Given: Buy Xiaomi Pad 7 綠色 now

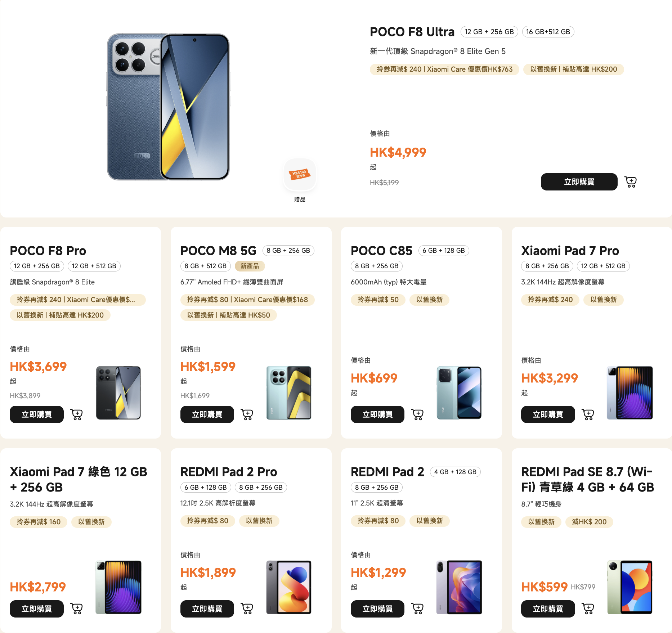Looking at the screenshot, I should pyautogui.click(x=37, y=609).
